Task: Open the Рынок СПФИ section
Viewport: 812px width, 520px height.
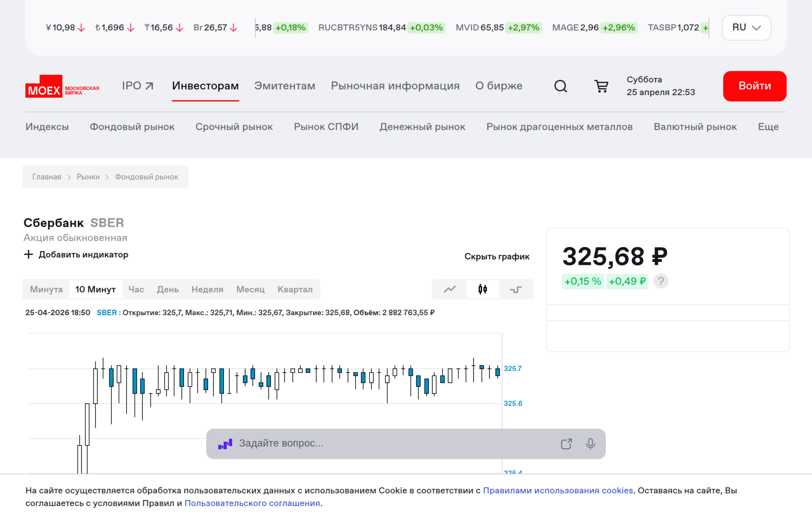Action: tap(326, 127)
